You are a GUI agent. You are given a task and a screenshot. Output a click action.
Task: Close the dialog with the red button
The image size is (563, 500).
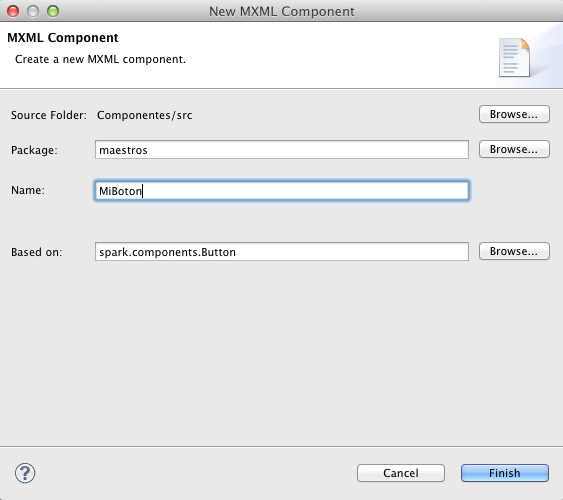click(x=13, y=11)
